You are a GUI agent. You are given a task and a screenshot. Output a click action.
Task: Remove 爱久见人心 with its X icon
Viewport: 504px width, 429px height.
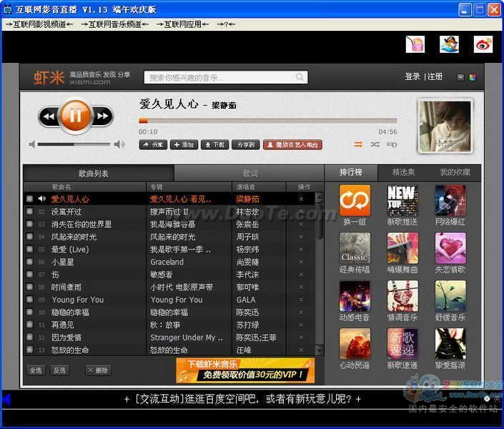301,199
